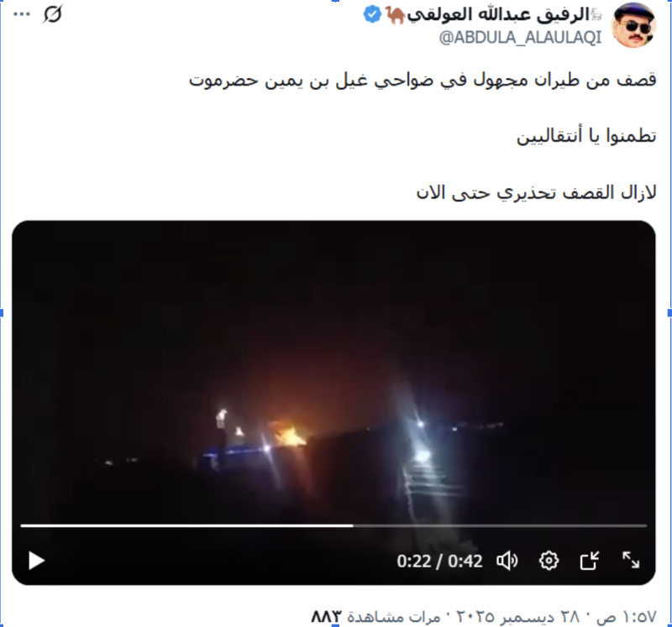
Task: Click the tweet's first text line
Action: tap(423, 80)
